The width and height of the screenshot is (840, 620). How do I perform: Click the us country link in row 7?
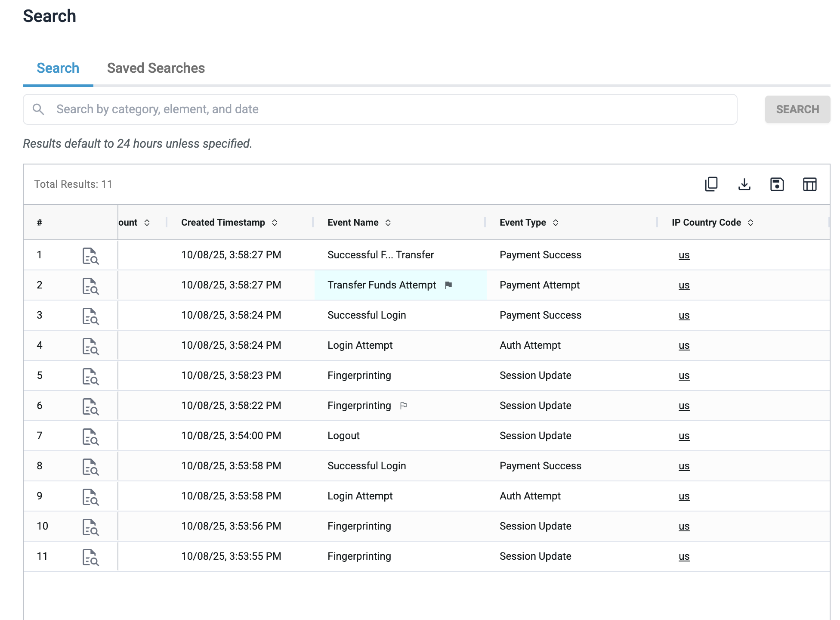pyautogui.click(x=684, y=436)
